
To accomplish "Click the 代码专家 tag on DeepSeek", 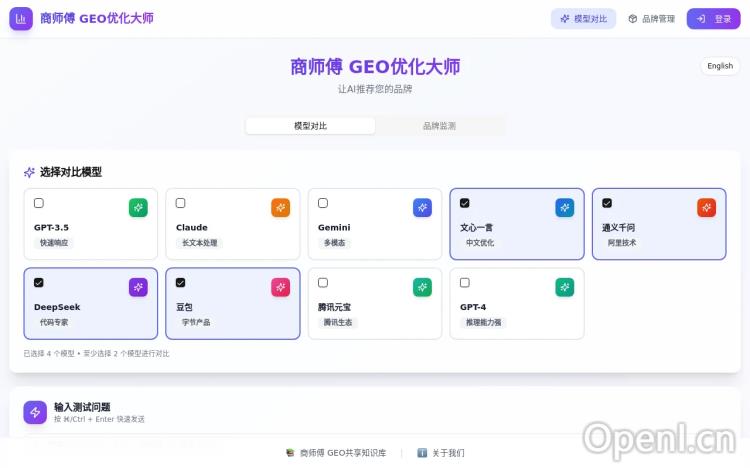I will (54, 322).
